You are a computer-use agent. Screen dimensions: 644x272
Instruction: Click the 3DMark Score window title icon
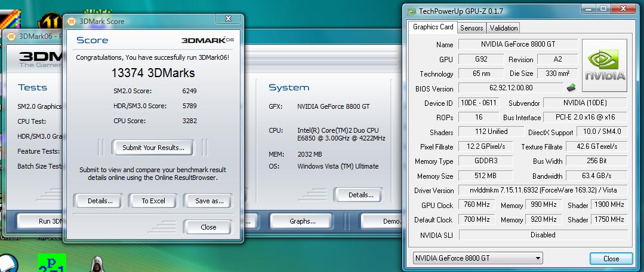click(x=72, y=22)
